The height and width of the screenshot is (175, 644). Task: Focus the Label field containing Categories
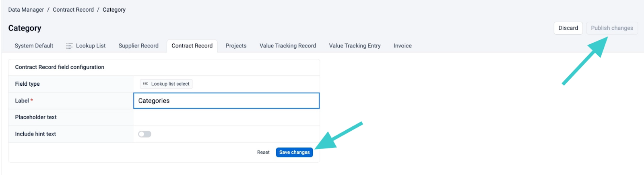pyautogui.click(x=226, y=101)
